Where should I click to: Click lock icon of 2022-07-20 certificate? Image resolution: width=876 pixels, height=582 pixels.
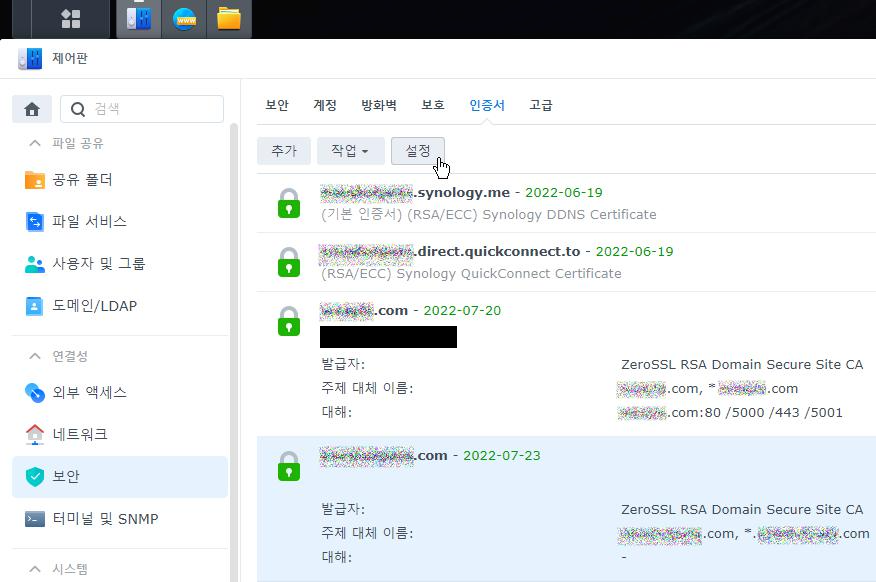point(289,321)
